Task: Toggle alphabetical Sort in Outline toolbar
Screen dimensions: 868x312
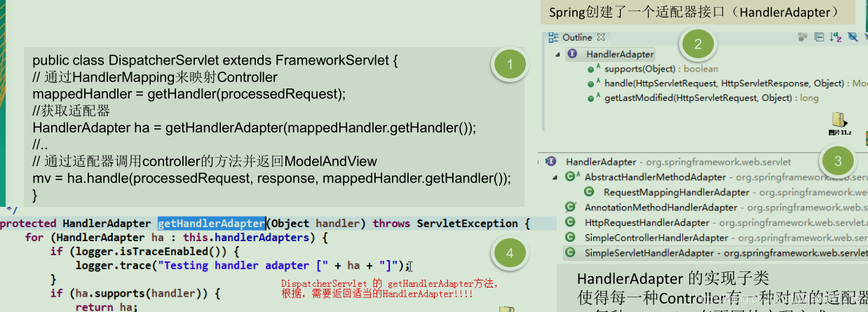Action: (x=836, y=37)
